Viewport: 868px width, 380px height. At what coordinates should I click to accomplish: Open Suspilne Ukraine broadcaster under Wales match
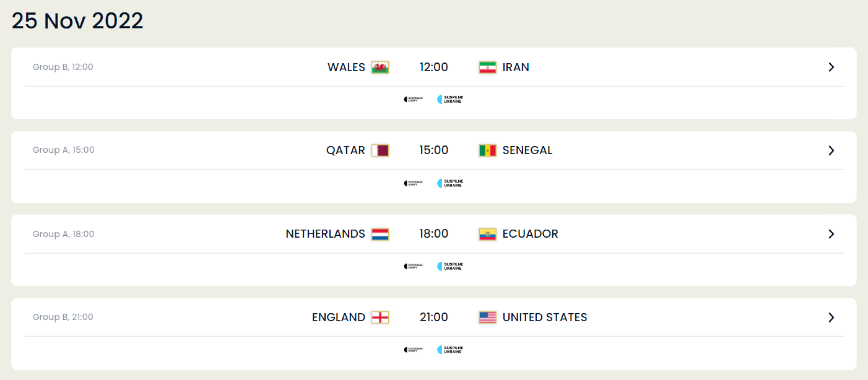pyautogui.click(x=450, y=99)
